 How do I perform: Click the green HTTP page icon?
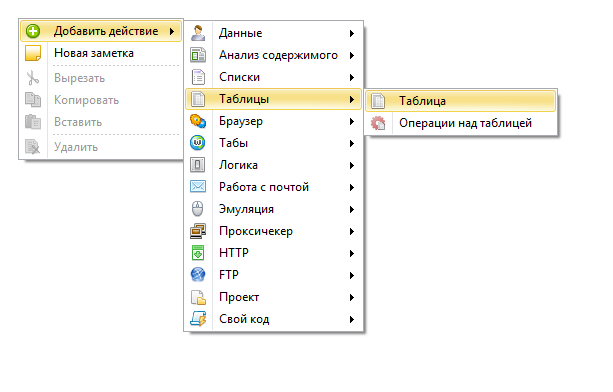[x=198, y=253]
